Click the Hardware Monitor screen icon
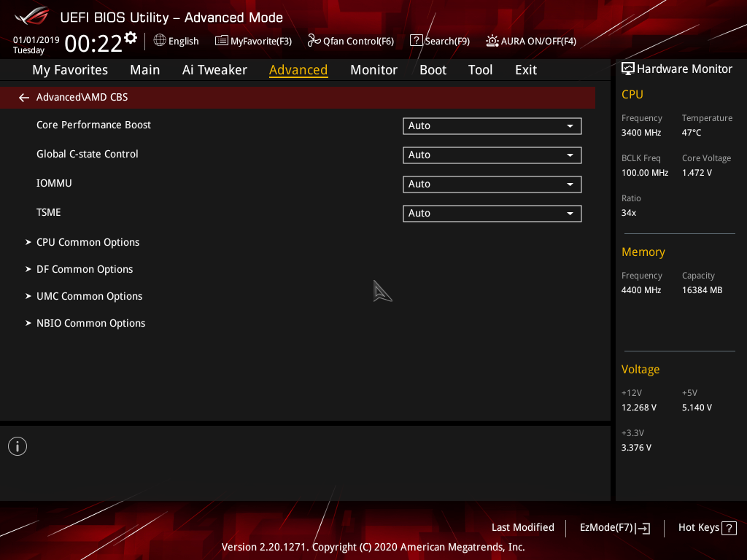The width and height of the screenshot is (747, 560). (x=628, y=69)
